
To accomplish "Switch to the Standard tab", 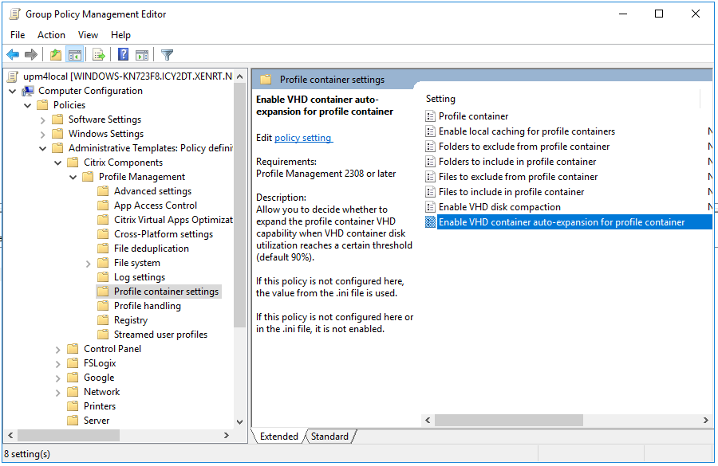I will point(329,437).
